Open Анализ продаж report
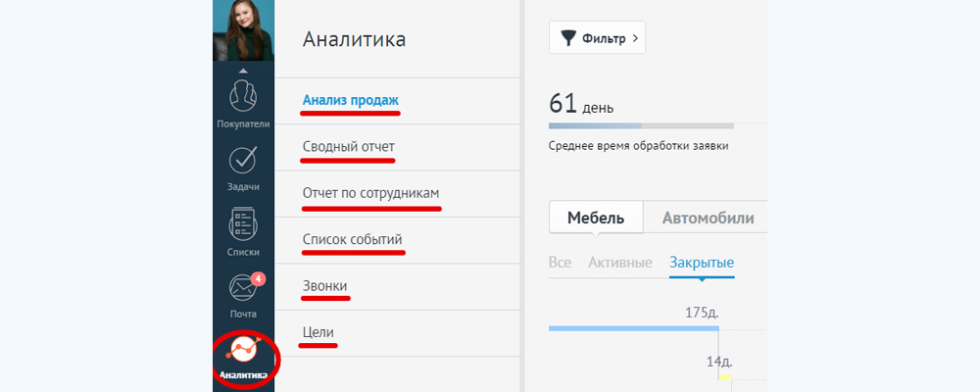The height and width of the screenshot is (392, 980). 351,100
